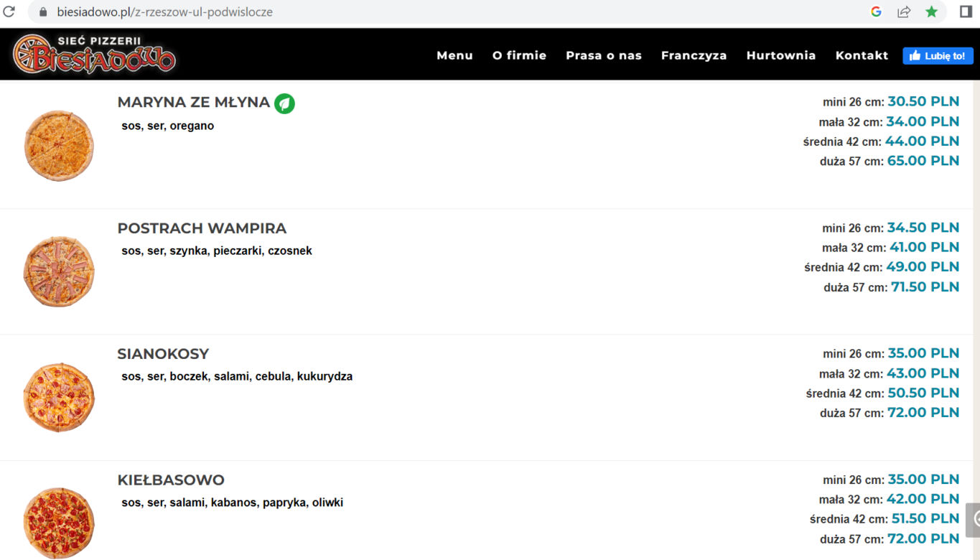Select the MARYNA ZE MŁYNA heading
The image size is (980, 560).
point(194,103)
